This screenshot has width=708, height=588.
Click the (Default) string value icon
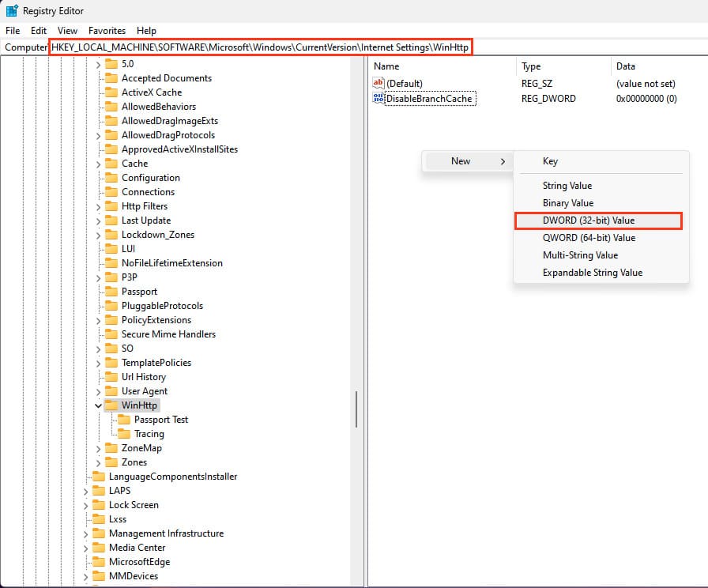click(378, 83)
